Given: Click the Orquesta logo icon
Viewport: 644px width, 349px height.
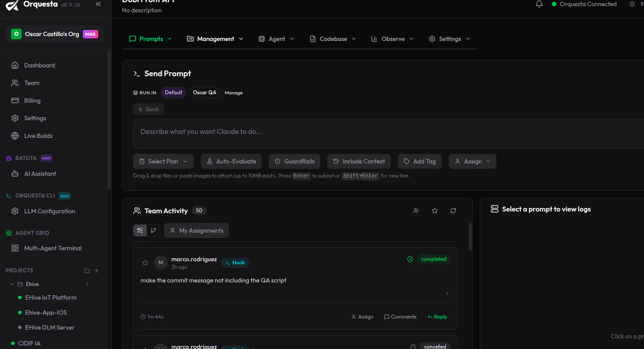Looking at the screenshot, I should coord(12,5).
